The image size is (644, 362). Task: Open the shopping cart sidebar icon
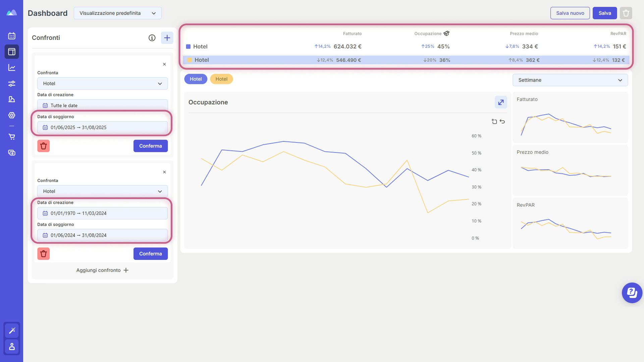click(12, 137)
